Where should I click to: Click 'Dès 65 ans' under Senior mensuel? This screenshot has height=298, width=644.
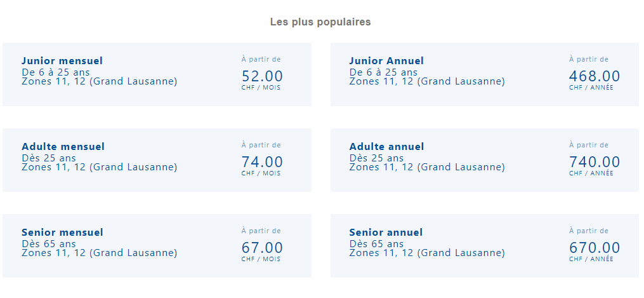pyautogui.click(x=48, y=244)
